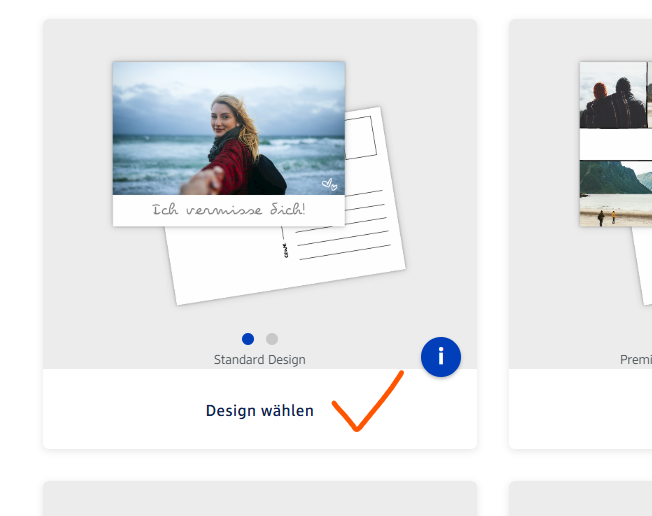Click the "Standard Design" label

pyautogui.click(x=259, y=360)
